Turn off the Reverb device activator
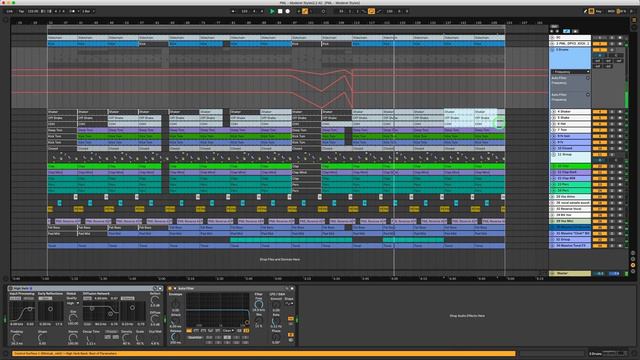The height and width of the screenshot is (360, 640). tap(11, 288)
